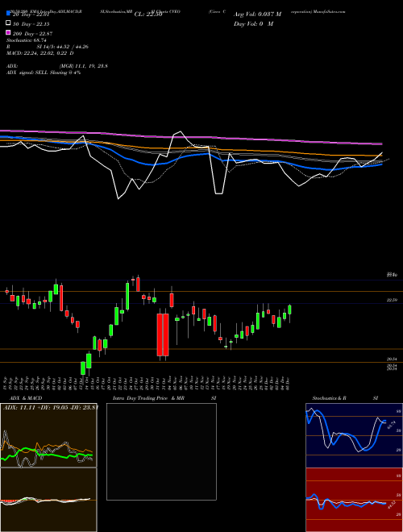Click the ADX 11.11 +DY 19.05 header line
The width and height of the screenshot is (403, 532).
click(51, 407)
